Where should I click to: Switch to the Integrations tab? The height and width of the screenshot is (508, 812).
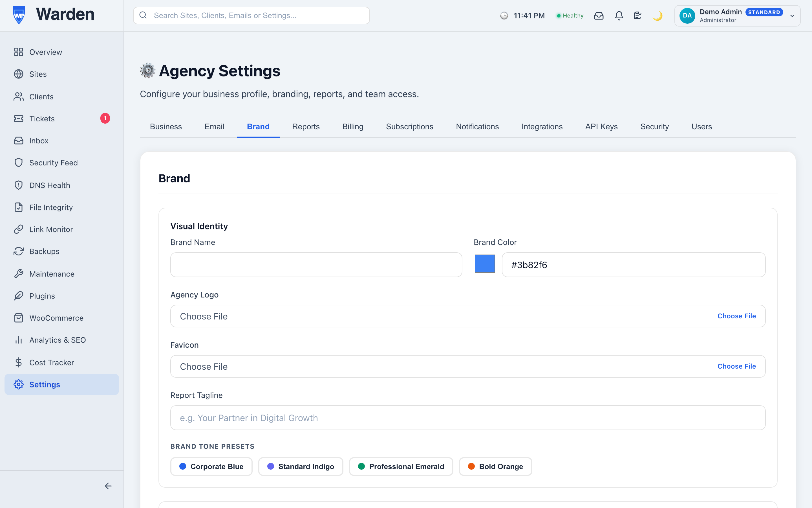click(542, 127)
